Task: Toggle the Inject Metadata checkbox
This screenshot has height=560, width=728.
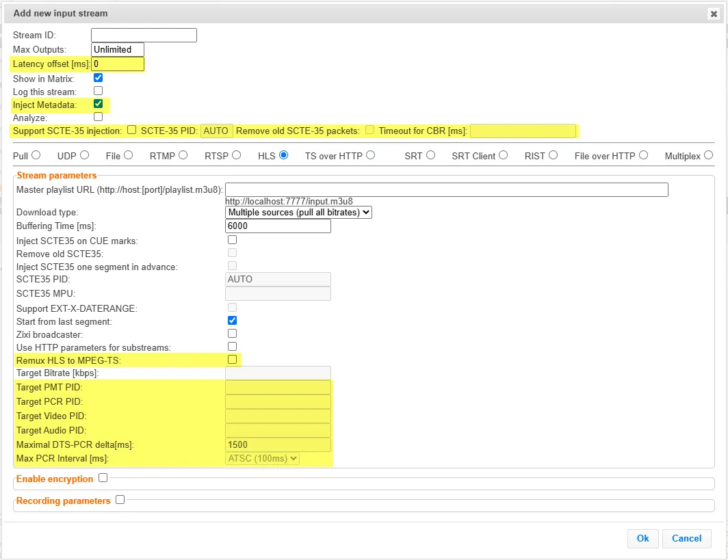Action: pyautogui.click(x=98, y=104)
